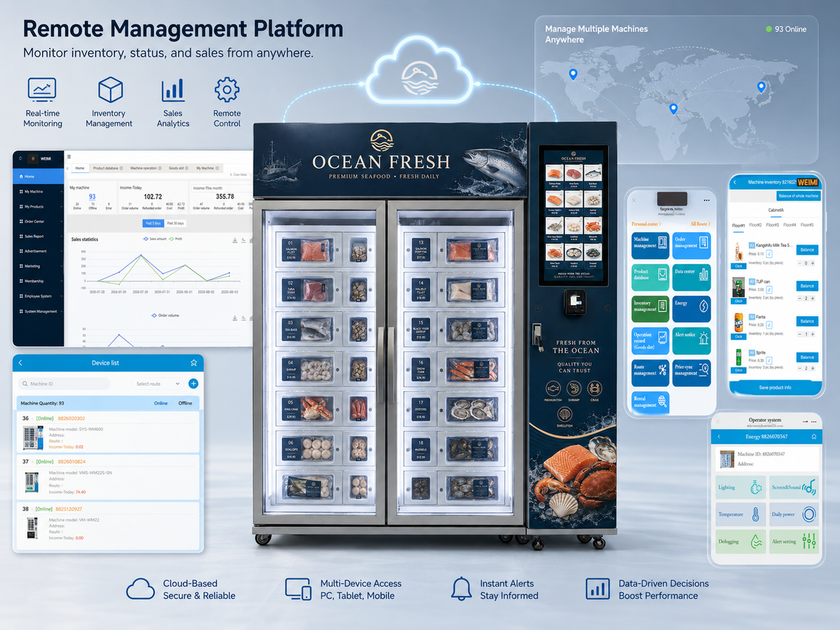Viewport: 840px width, 630px height.
Task: Click the Inventory Management cube icon
Action: [x=110, y=90]
